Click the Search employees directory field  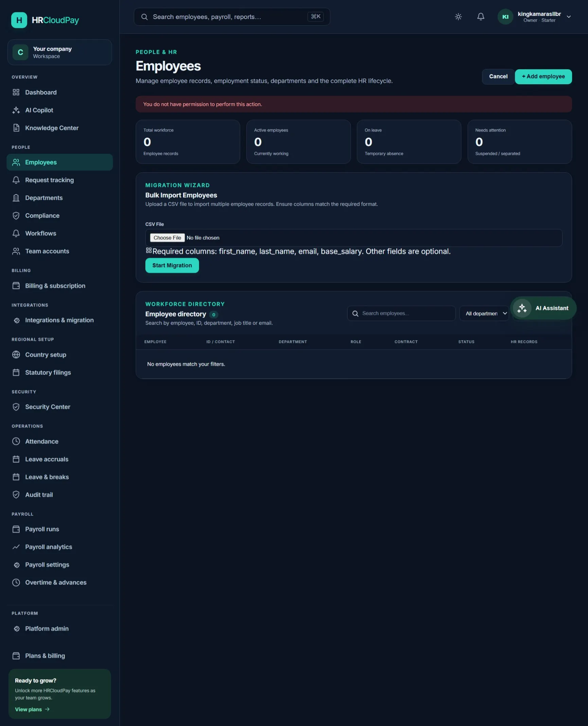click(401, 313)
